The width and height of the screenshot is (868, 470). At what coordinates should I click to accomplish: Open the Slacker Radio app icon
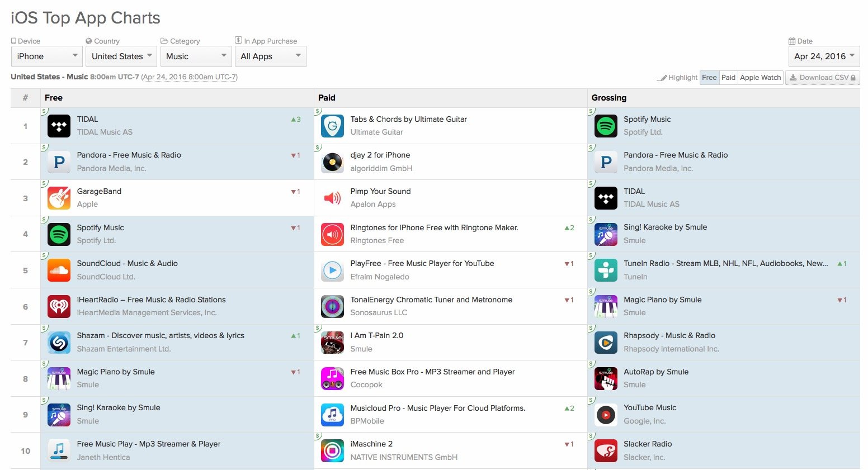(606, 450)
